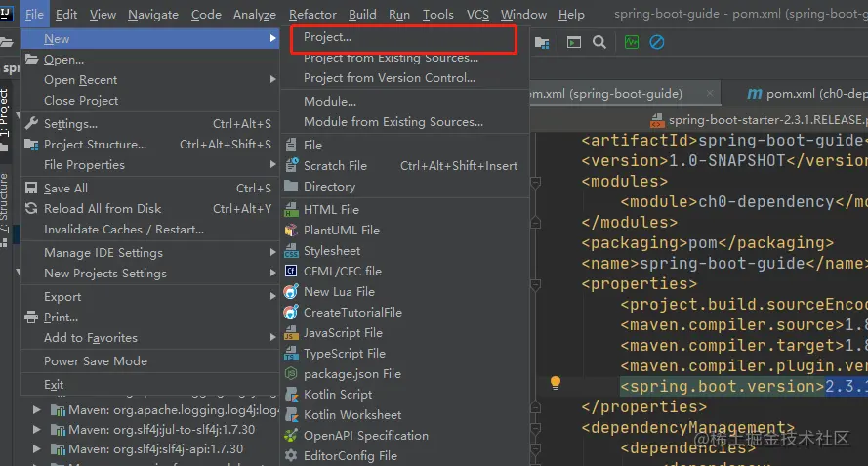
Task: Open the File menu
Action: (x=34, y=15)
